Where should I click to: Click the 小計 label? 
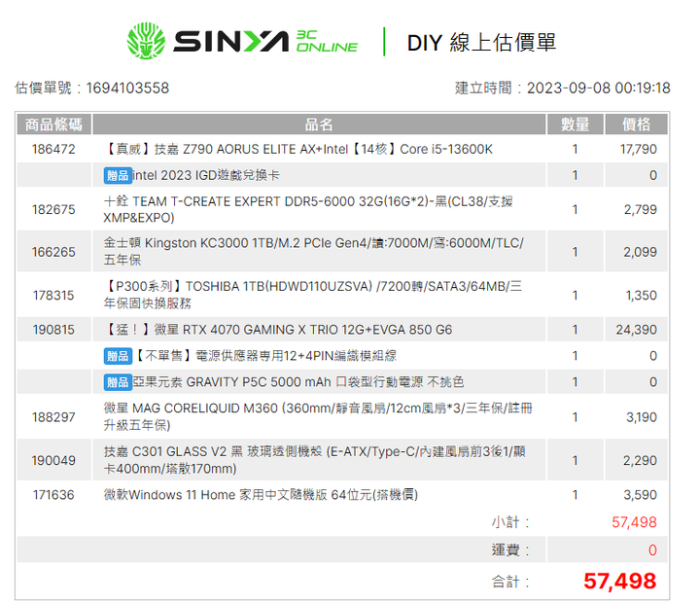click(510, 522)
